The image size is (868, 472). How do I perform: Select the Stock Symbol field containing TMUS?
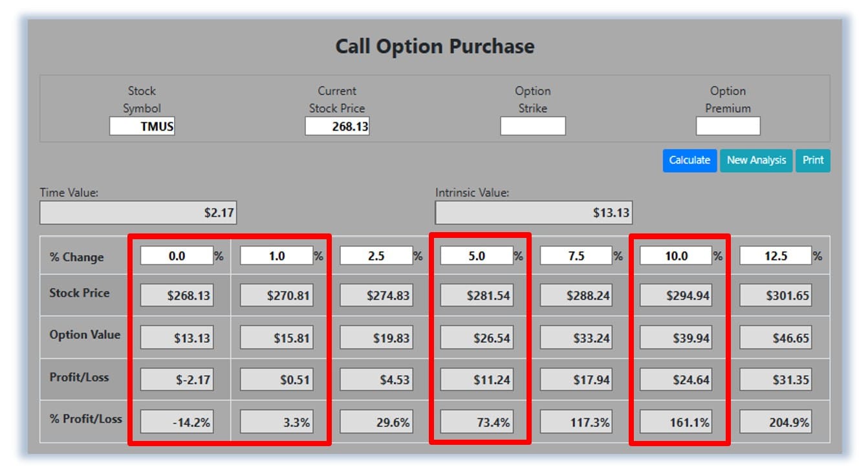(142, 126)
